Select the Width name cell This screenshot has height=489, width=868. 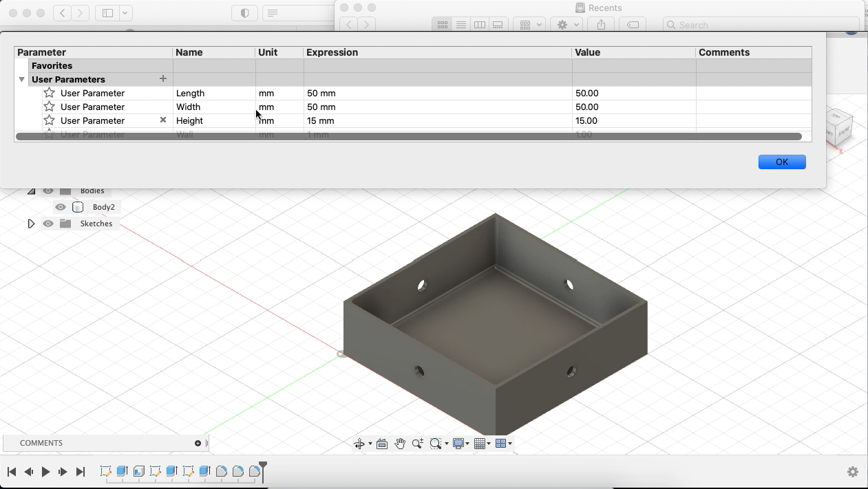[x=214, y=107]
